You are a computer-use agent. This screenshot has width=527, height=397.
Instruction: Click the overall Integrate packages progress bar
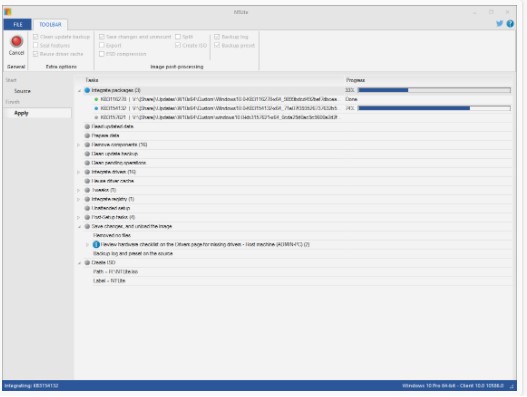point(434,90)
